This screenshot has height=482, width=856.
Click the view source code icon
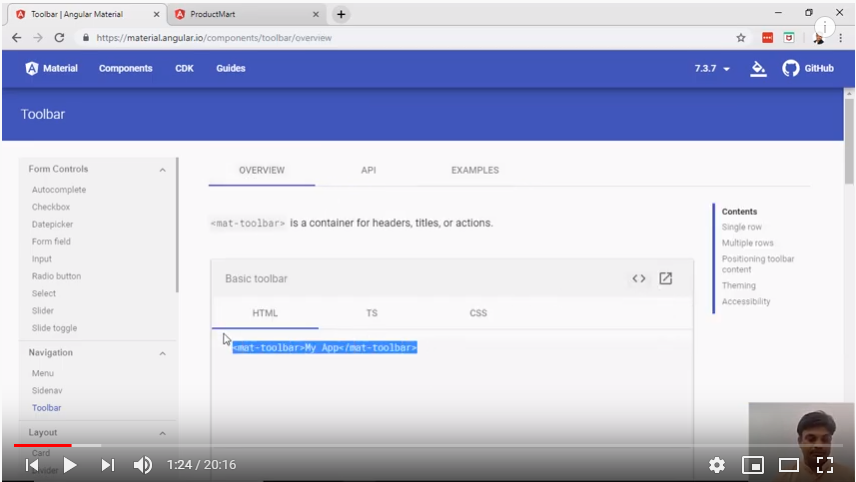(x=638, y=278)
